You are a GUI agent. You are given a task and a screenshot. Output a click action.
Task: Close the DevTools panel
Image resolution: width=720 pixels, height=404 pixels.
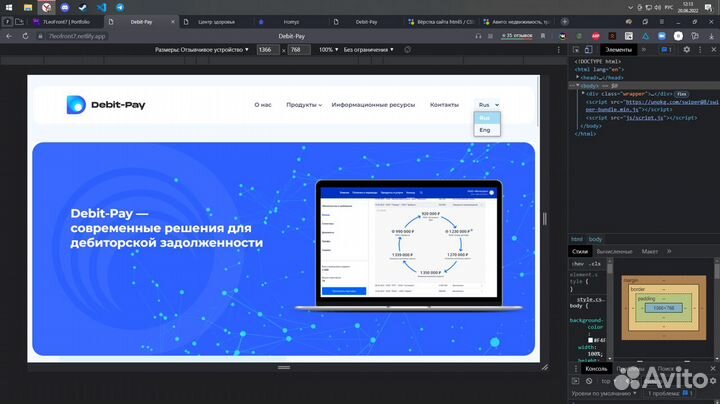click(x=713, y=50)
